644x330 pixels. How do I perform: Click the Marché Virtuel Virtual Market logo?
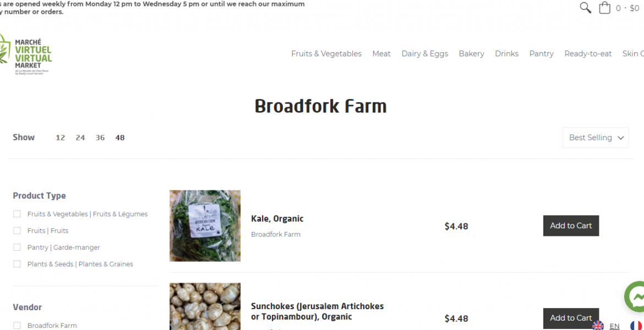coord(25,54)
